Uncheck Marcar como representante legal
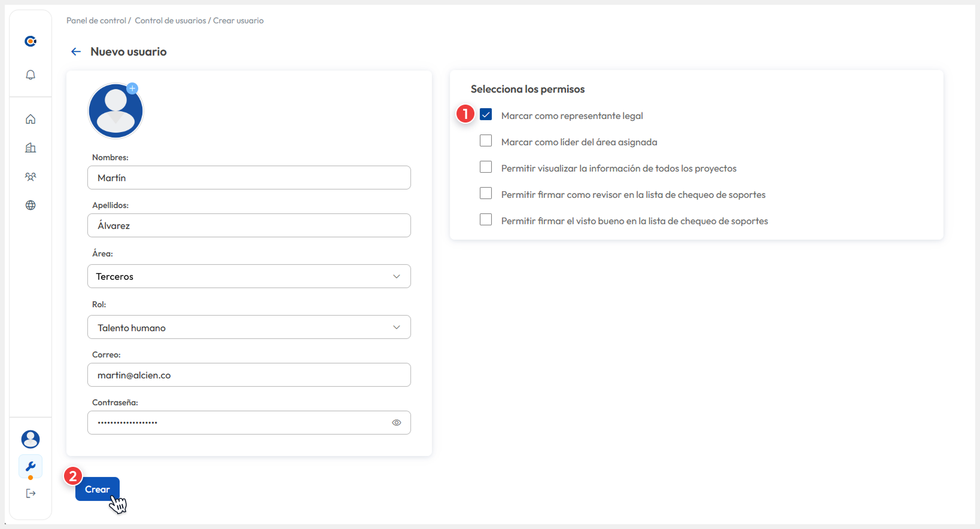 tap(486, 115)
